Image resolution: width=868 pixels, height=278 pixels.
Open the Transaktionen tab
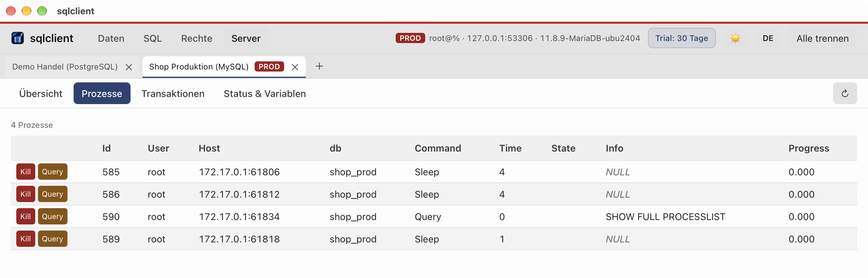coord(173,93)
